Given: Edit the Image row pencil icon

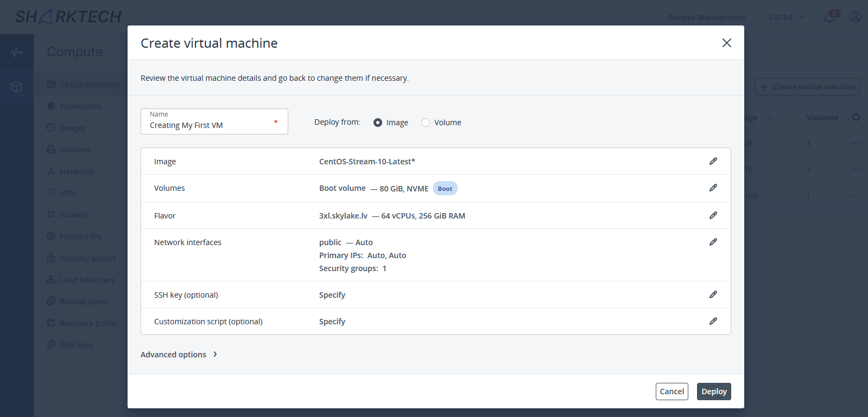Looking at the screenshot, I should coord(713,161).
